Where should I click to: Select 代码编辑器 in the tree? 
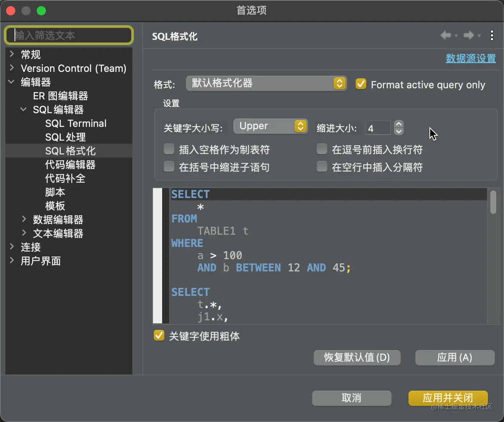tap(70, 165)
